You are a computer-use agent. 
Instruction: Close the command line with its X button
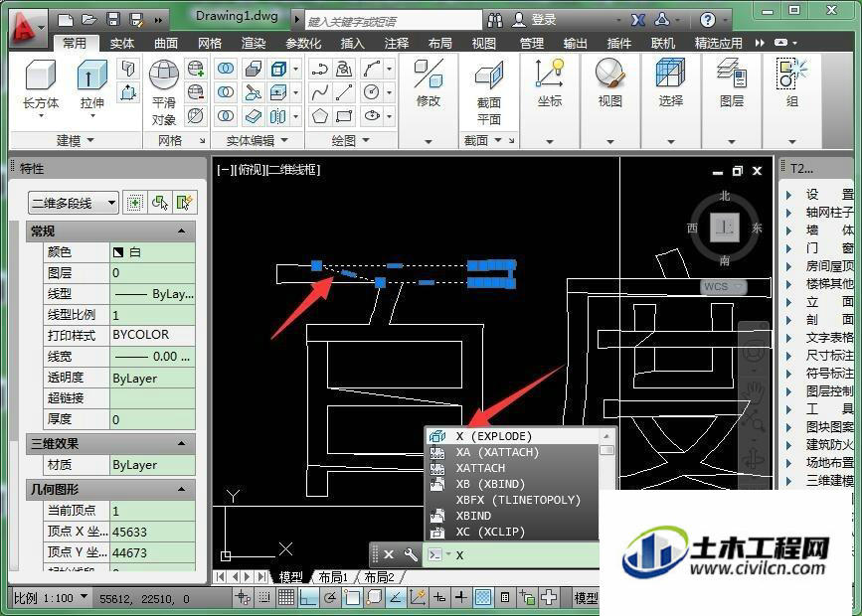click(x=389, y=554)
